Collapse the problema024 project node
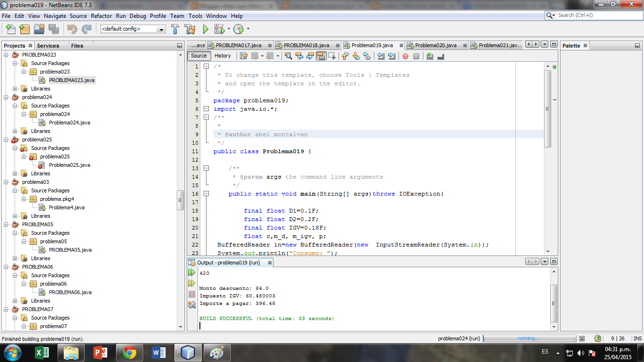644x362 pixels. click(6, 97)
